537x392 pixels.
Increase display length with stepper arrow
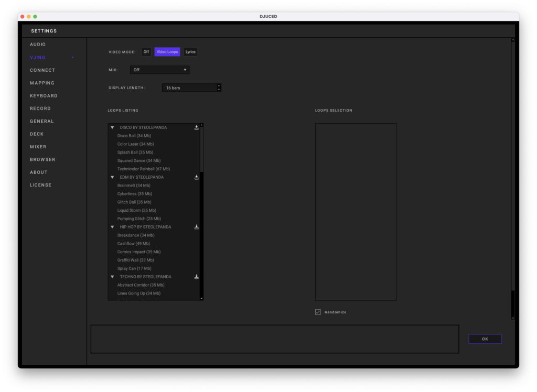[x=219, y=85]
